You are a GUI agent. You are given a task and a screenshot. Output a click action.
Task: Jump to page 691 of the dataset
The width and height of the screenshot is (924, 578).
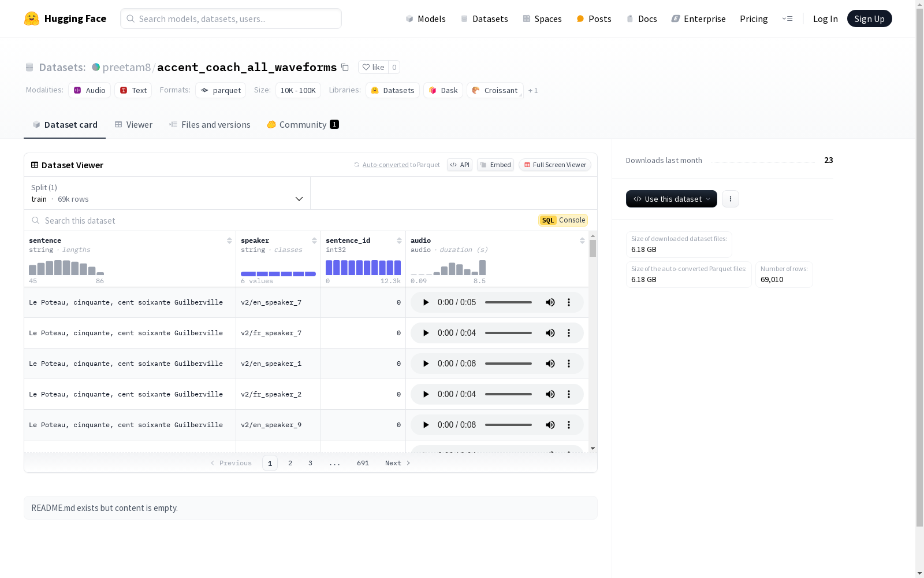(363, 463)
